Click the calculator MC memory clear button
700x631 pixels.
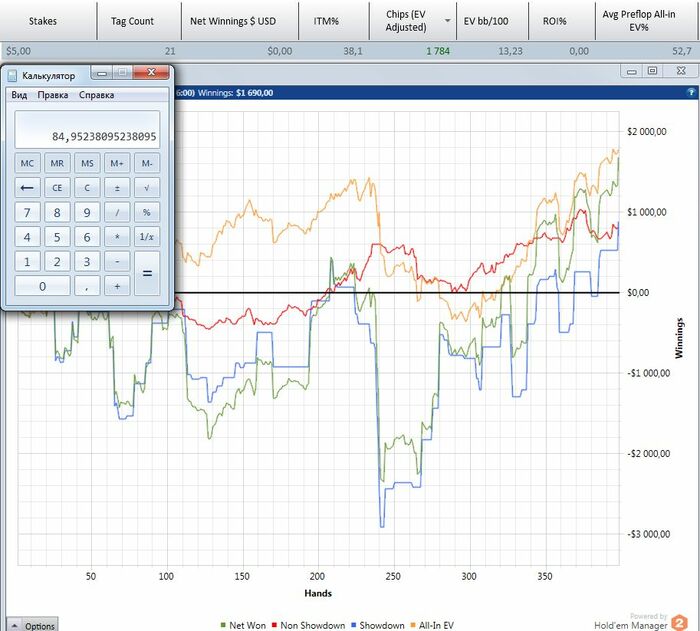pos(27,163)
